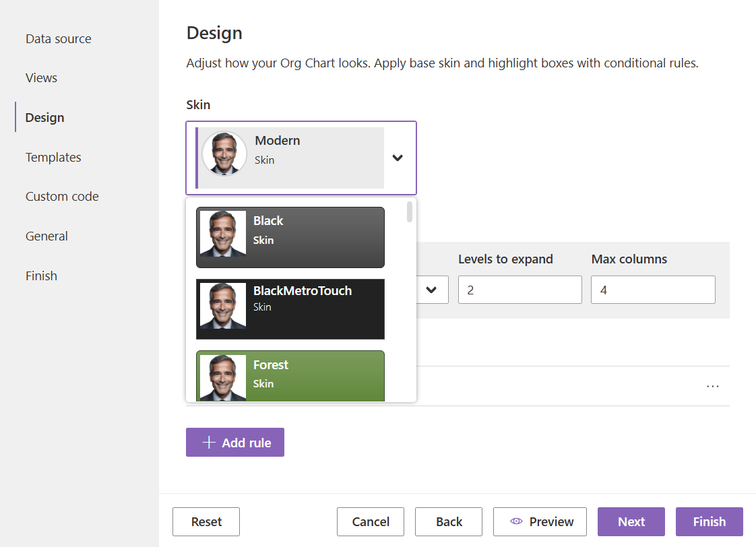Open the partially hidden dropdown beside Levels to expand

pyautogui.click(x=432, y=290)
